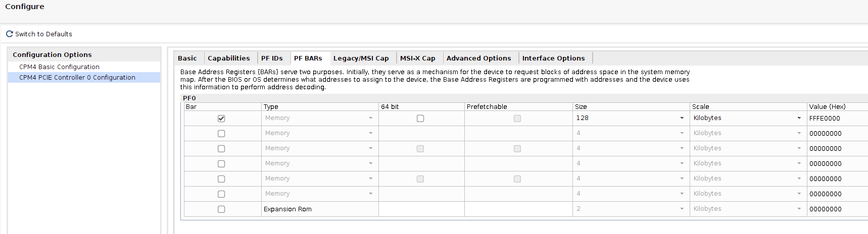Click the Switch to Defaults link
This screenshot has width=868, height=234.
click(43, 34)
